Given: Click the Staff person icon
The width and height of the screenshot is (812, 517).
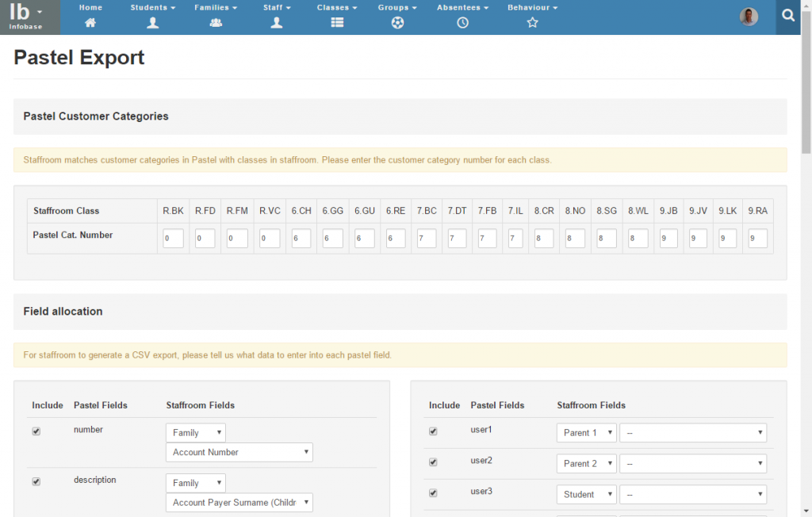Looking at the screenshot, I should (x=277, y=23).
